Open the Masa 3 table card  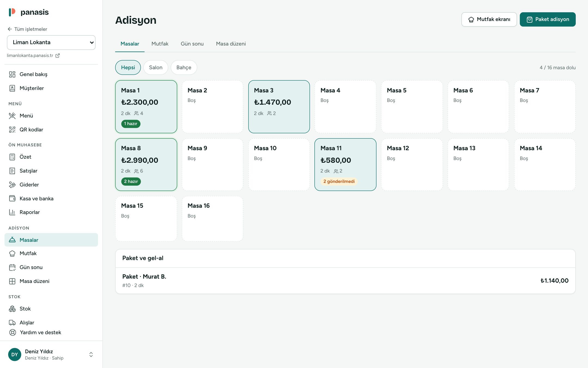tap(279, 107)
